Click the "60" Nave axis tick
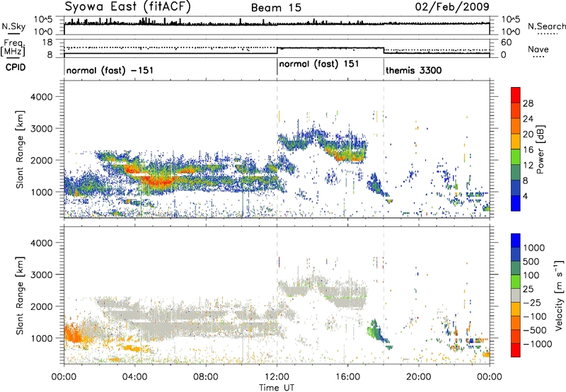 506,42
